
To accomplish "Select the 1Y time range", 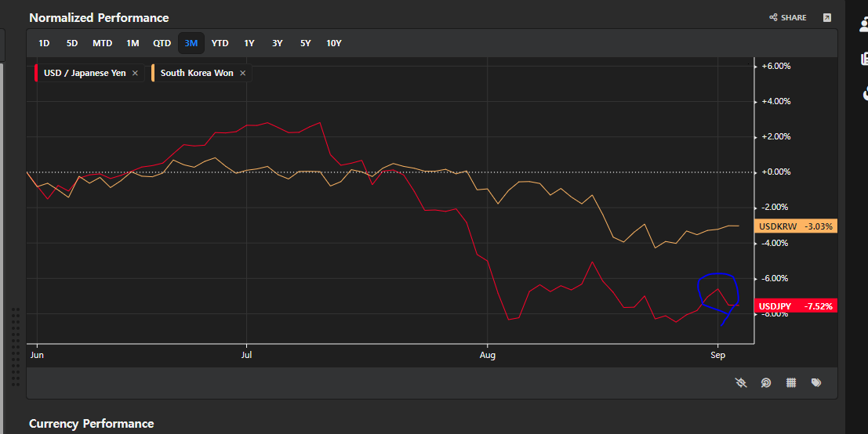I will coord(249,43).
